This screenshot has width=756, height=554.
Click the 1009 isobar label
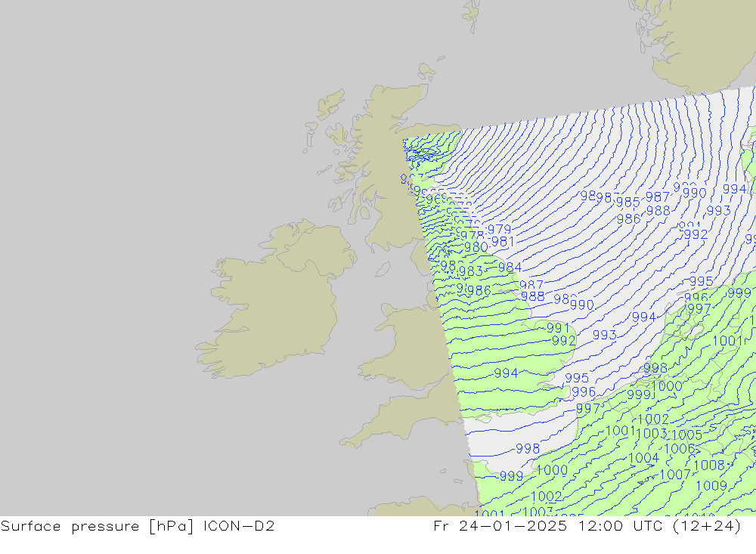(711, 485)
